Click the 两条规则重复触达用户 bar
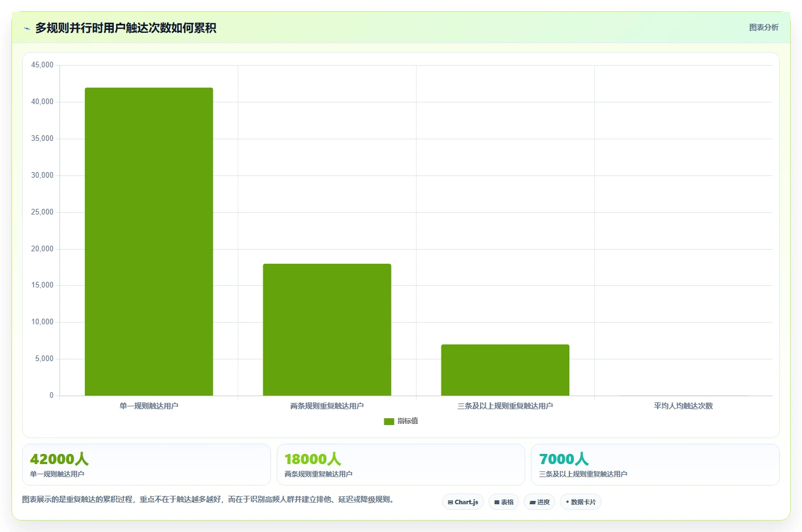 [x=327, y=330]
